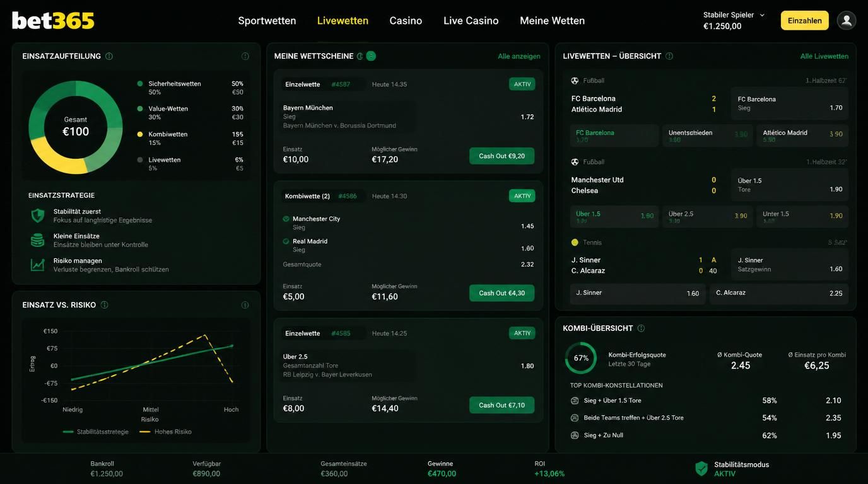Click bet number #4585

pyautogui.click(x=341, y=333)
